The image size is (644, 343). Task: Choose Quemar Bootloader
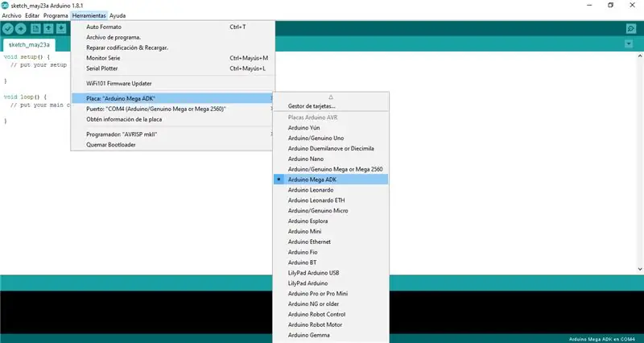171,145
